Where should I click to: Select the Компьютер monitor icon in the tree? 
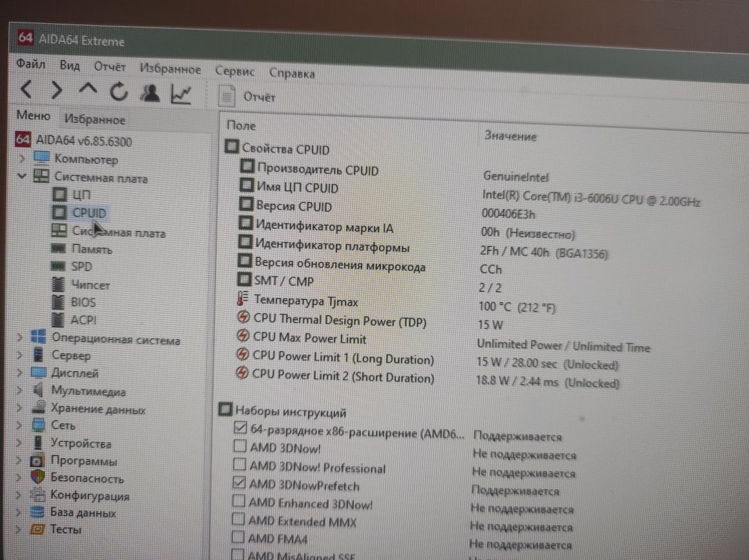click(41, 157)
